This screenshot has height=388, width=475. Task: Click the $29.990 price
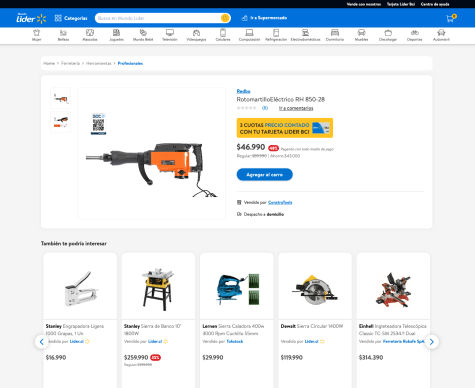coord(213,357)
